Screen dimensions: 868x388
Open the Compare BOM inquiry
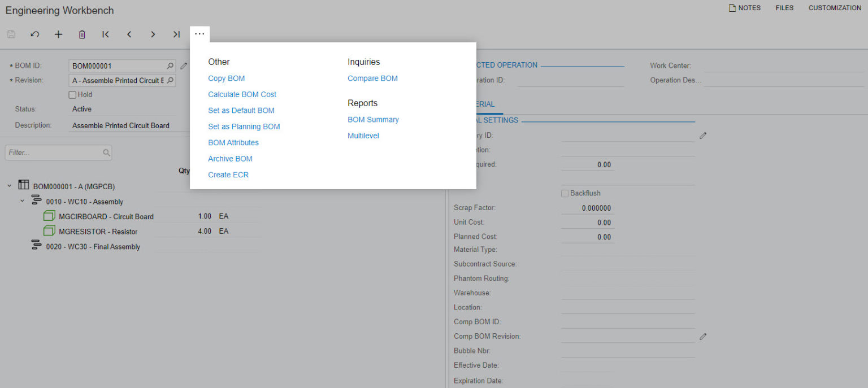[x=372, y=78]
